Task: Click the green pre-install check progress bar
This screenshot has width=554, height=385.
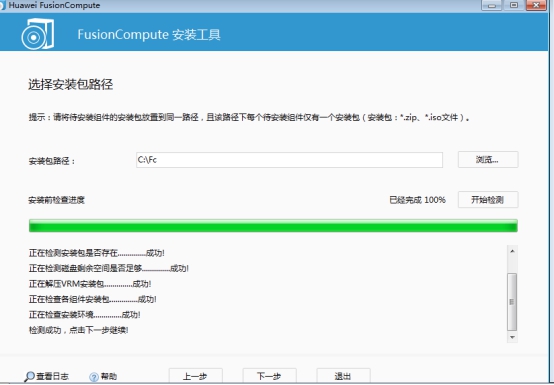Action: pyautogui.click(x=273, y=226)
